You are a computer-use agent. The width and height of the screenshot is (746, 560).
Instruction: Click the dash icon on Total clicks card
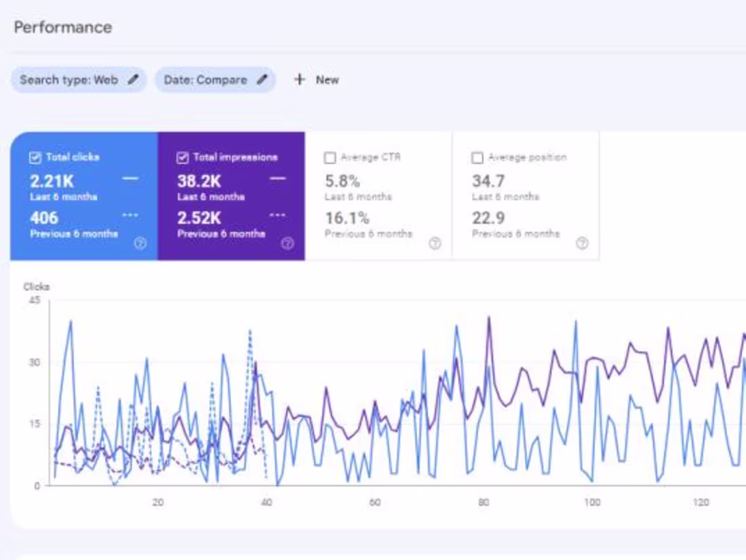coord(131,180)
